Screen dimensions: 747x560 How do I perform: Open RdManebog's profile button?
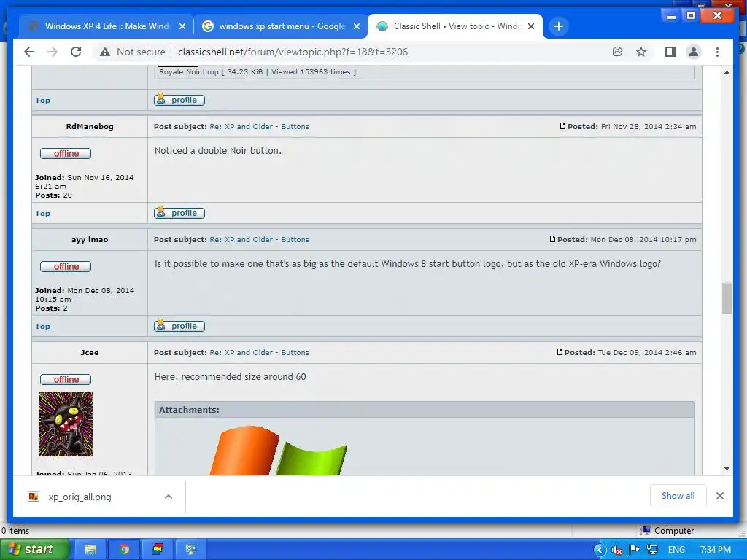click(179, 213)
